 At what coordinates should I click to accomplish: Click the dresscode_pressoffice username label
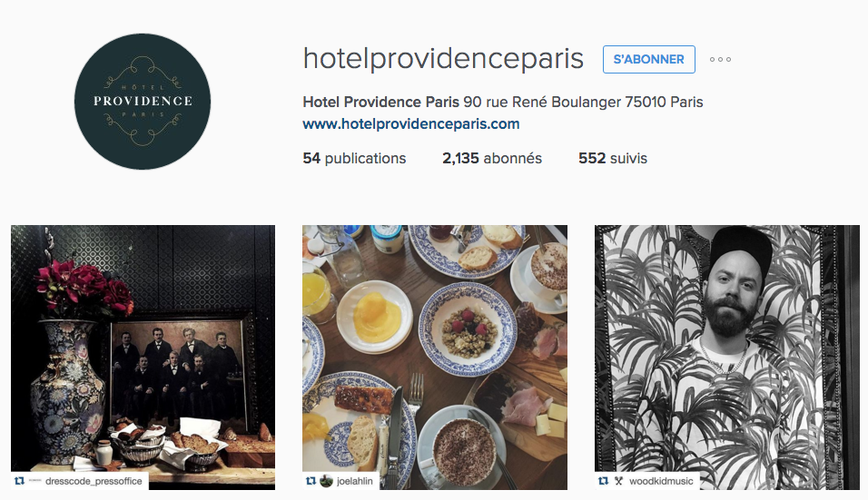[94, 481]
